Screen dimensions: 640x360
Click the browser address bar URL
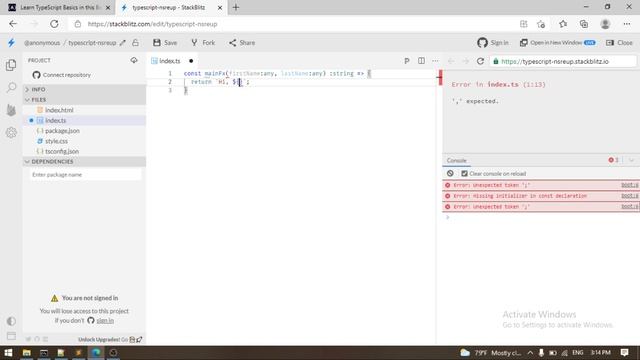point(152,24)
